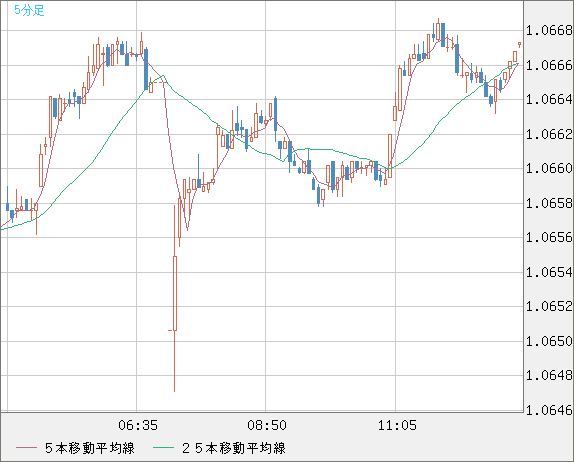Click the 1.0666 price axis label
The width and height of the screenshot is (574, 462).
point(549,66)
